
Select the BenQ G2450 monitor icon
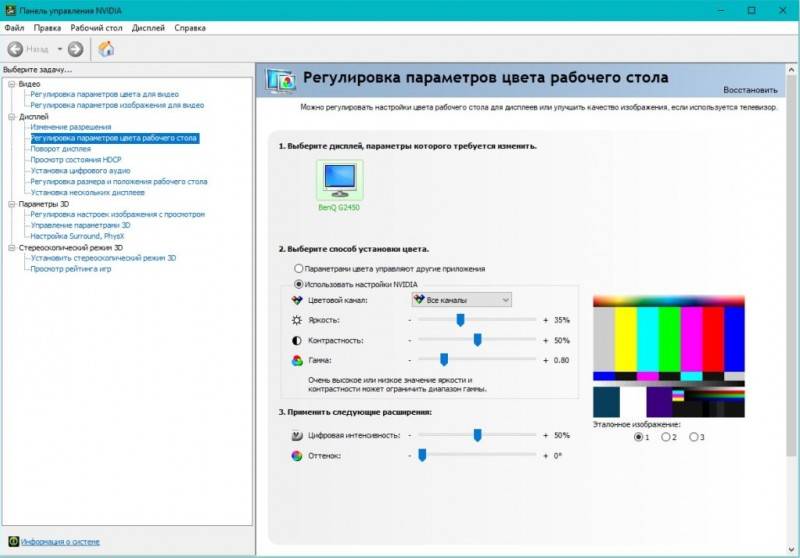340,180
